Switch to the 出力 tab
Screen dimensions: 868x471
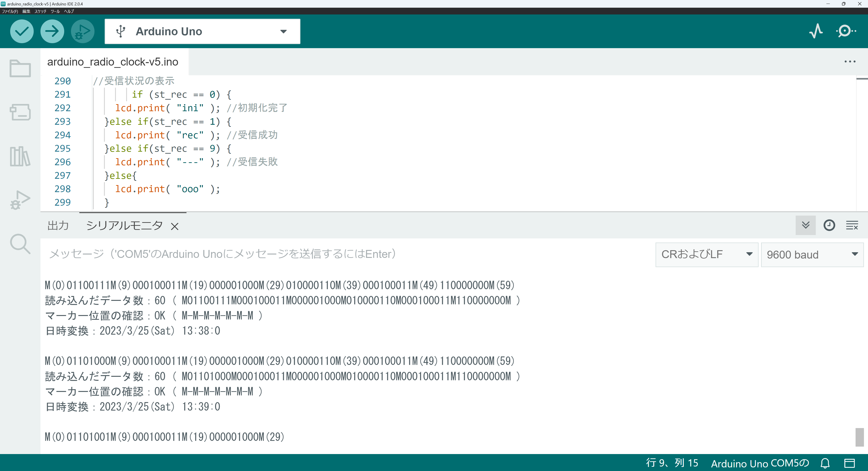point(58,225)
